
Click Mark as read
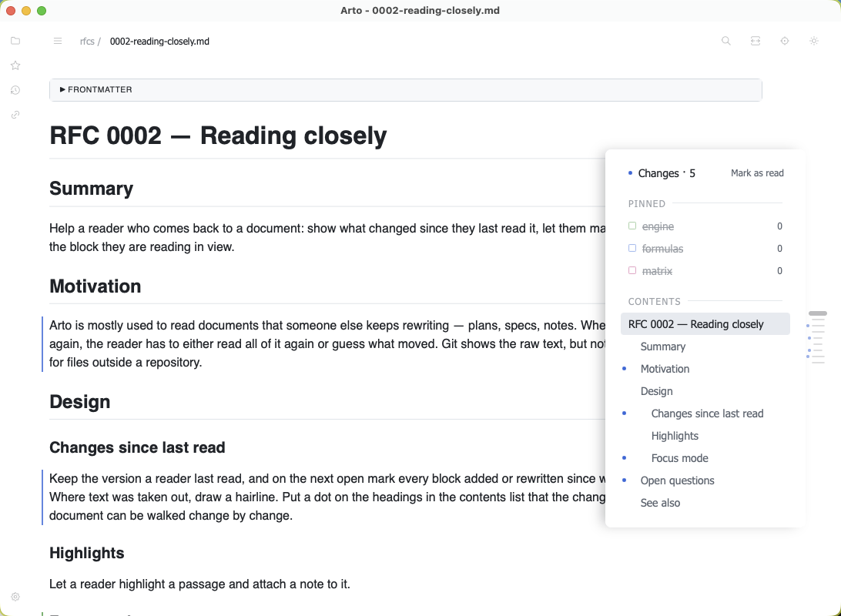[x=757, y=173]
